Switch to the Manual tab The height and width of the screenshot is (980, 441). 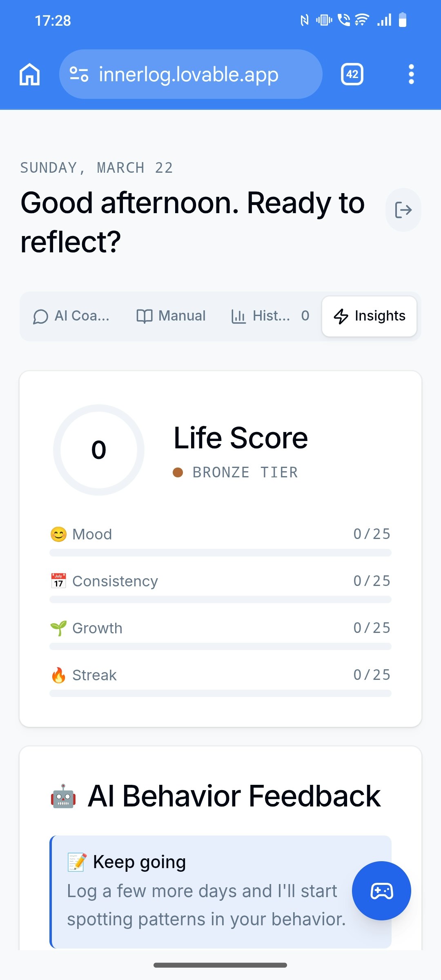171,316
